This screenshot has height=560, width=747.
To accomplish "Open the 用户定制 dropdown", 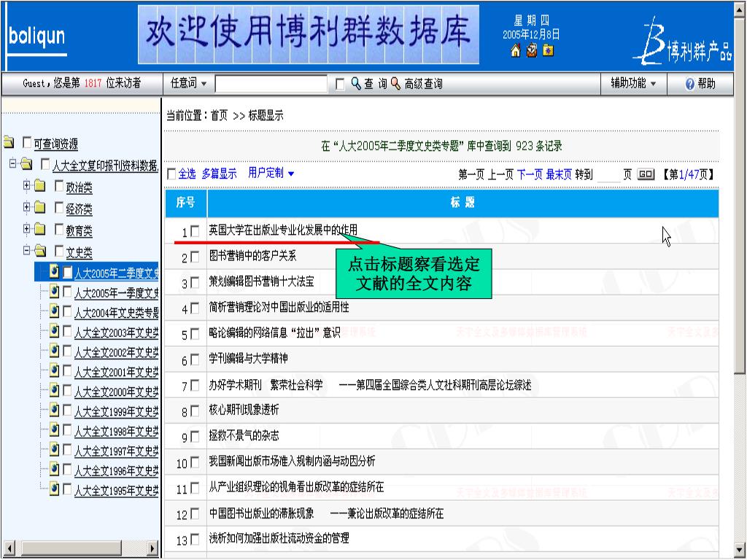I will click(271, 174).
